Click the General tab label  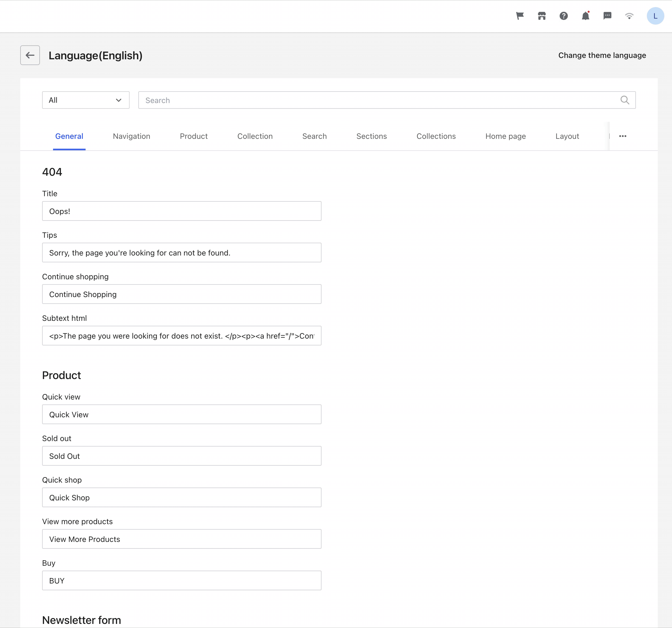[x=69, y=136]
